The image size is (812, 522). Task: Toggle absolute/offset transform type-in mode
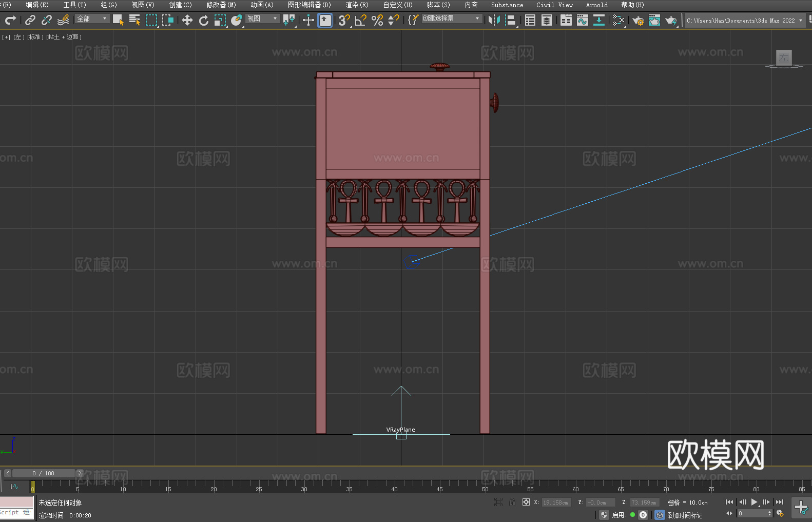pyautogui.click(x=526, y=502)
